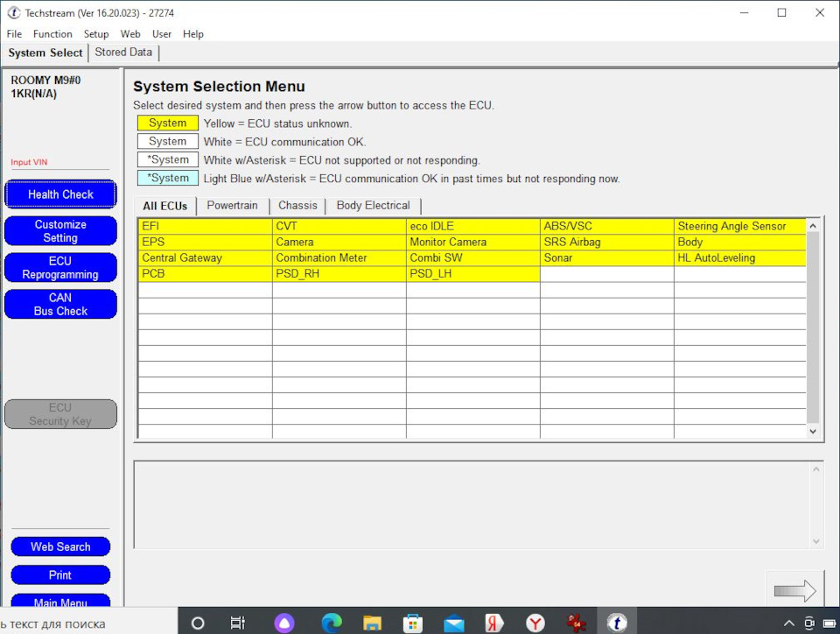Click the Input VIN link
This screenshot has width=840, height=634.
click(x=29, y=162)
